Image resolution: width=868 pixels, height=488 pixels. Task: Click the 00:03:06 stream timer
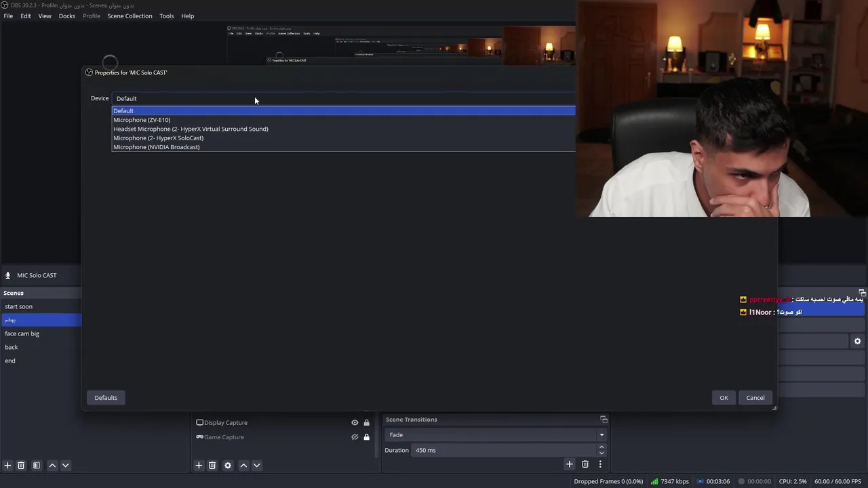[x=718, y=481]
